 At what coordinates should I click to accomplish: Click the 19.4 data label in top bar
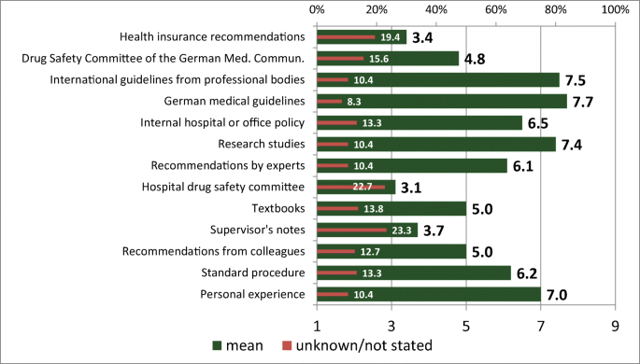[391, 37]
